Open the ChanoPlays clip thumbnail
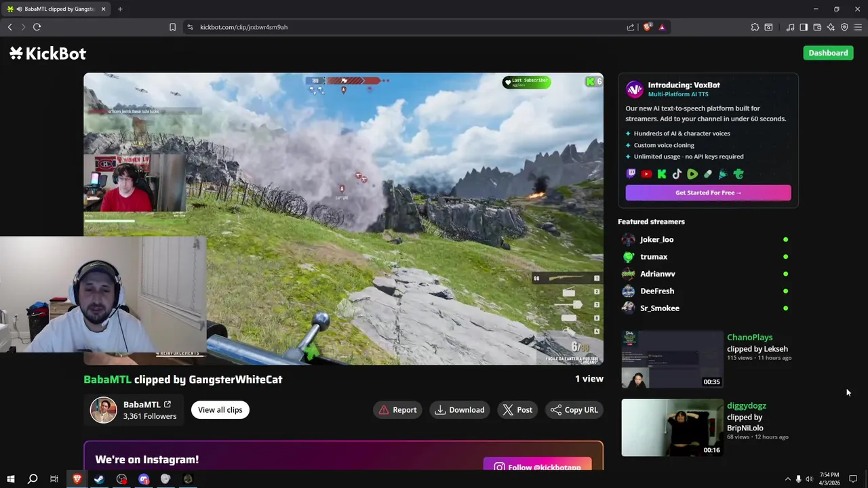Screen dimensions: 868x488 tap(673, 359)
